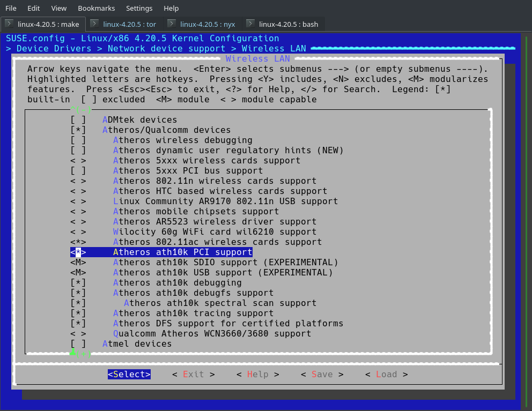Toggle Atheros ath10k tracing support checkbox
This screenshot has height=411, width=532.
tap(78, 313)
